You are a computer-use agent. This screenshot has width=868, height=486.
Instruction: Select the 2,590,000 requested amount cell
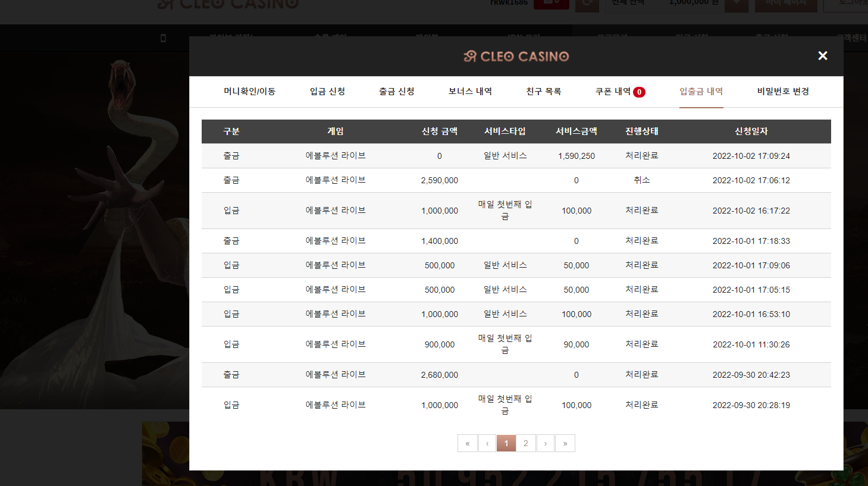tap(440, 180)
